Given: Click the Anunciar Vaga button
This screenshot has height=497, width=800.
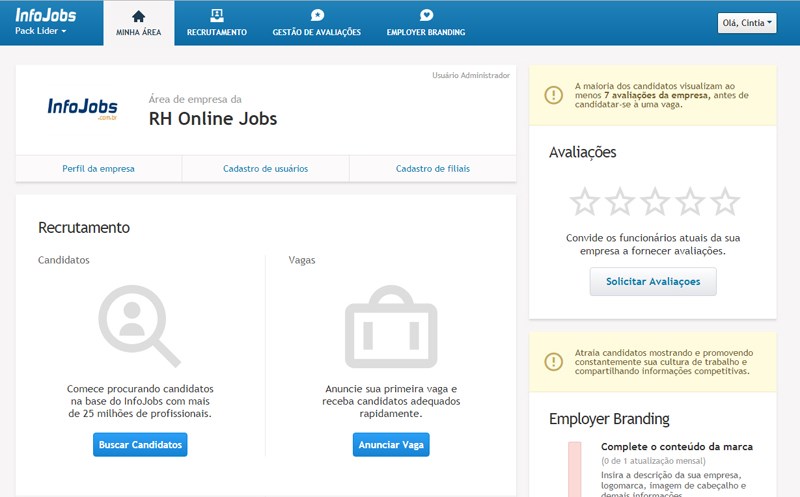Looking at the screenshot, I should [391, 444].
